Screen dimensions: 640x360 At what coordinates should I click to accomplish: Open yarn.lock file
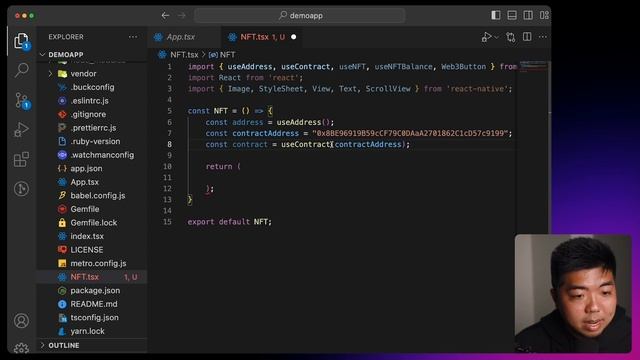(87, 331)
